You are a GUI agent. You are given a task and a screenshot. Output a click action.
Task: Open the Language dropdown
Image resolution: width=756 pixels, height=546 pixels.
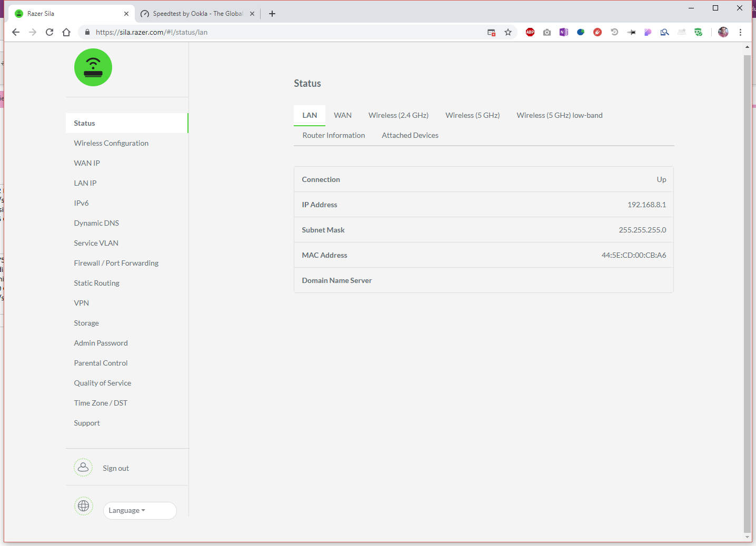click(x=140, y=510)
